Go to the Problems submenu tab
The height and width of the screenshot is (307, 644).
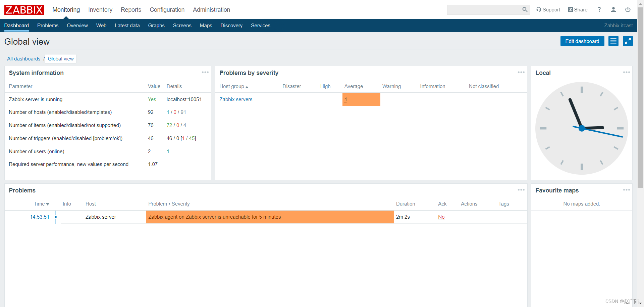[x=48, y=26]
